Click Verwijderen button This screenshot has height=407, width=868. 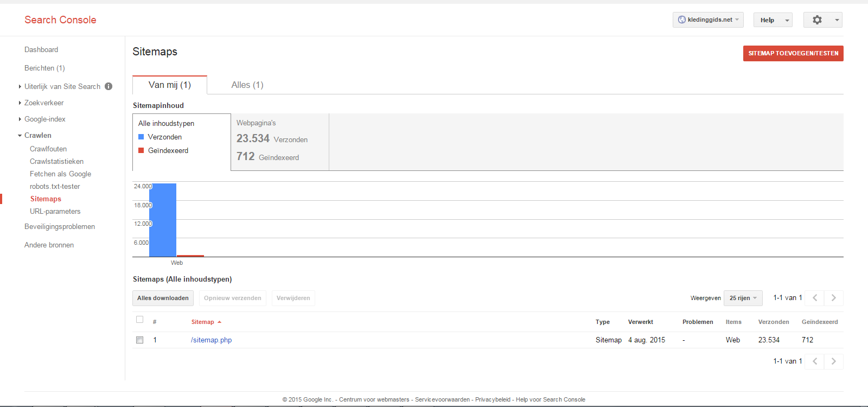(x=293, y=298)
